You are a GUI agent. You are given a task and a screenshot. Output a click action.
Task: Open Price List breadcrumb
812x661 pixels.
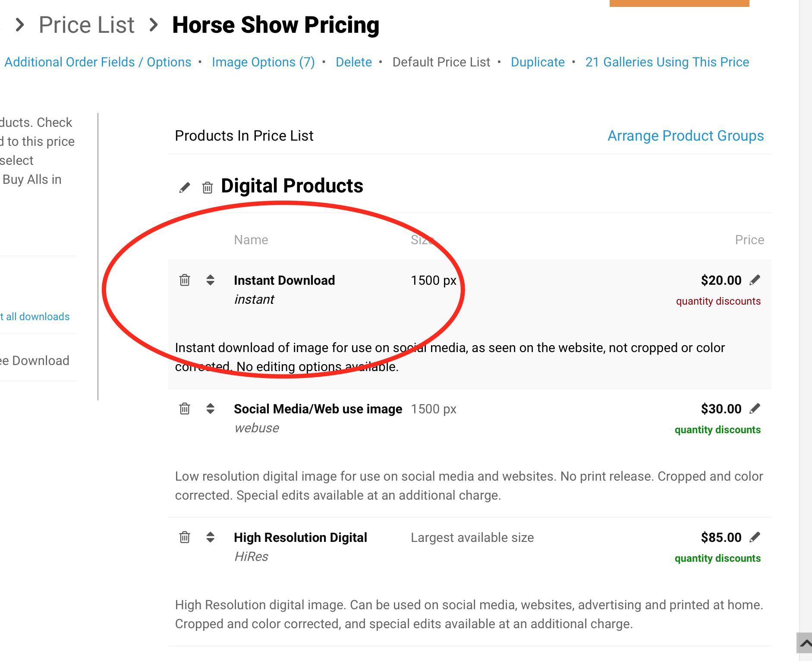click(87, 25)
